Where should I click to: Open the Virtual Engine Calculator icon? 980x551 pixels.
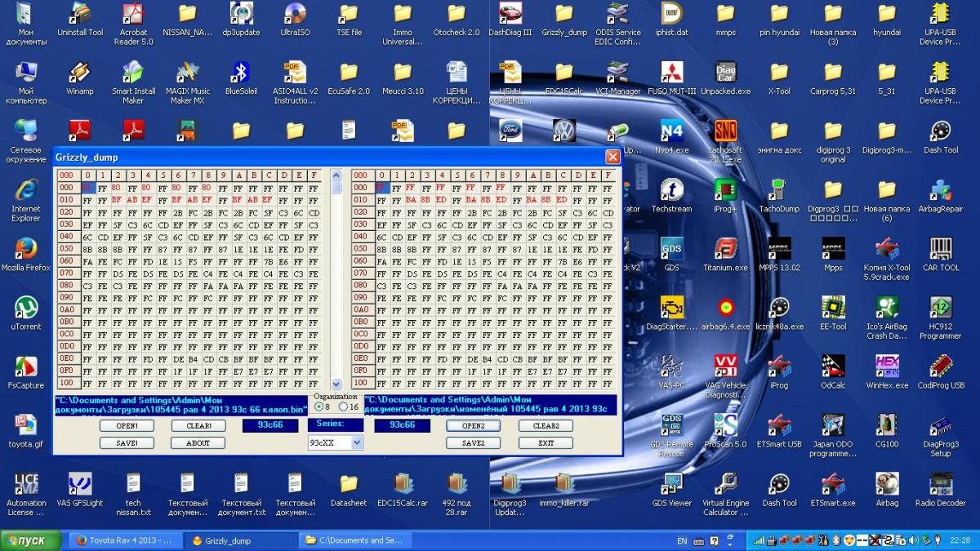(x=725, y=495)
